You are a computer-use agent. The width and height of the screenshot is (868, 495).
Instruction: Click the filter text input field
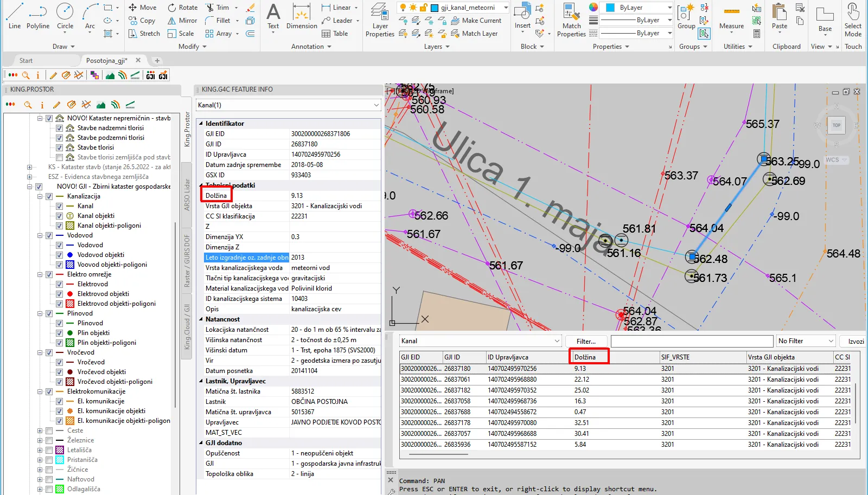click(x=692, y=341)
